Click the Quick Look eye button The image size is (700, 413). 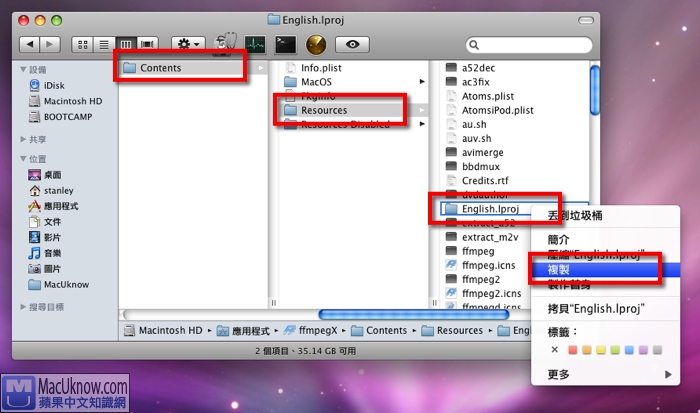coord(352,44)
